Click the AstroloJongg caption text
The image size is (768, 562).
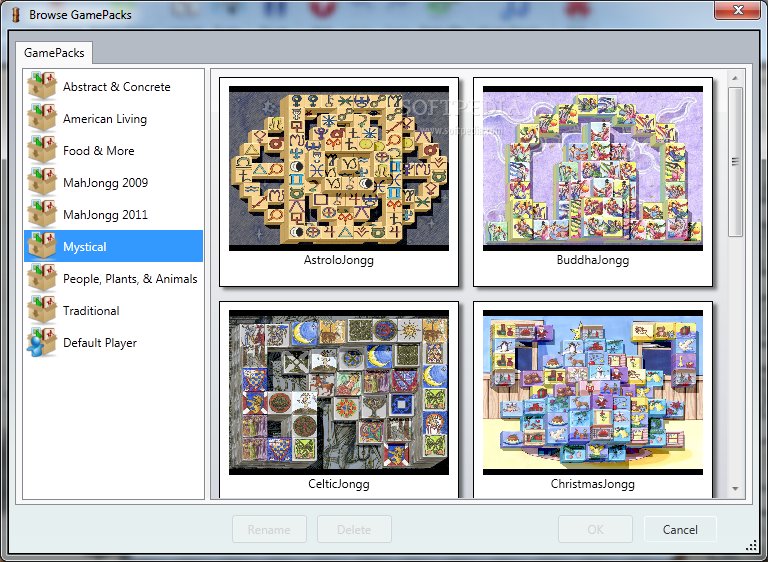pos(339,260)
